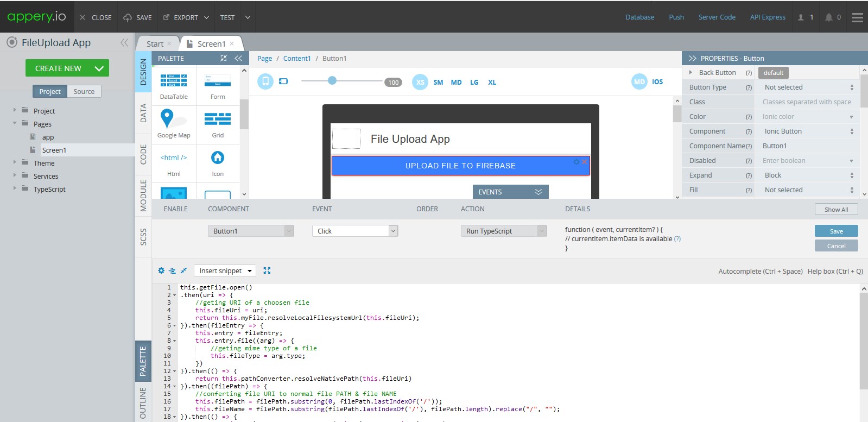Open the hamburger main menu
Image resolution: width=868 pixels, height=422 pixels.
(858, 17)
